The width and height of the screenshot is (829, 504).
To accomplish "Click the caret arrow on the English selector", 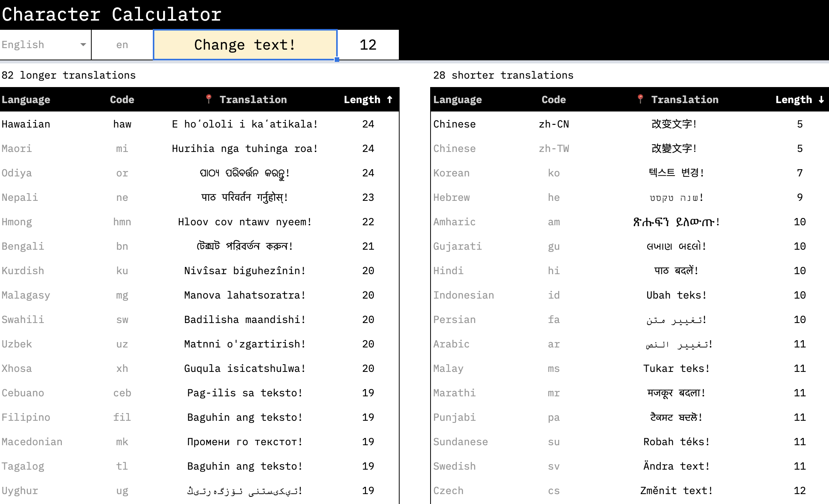I will 83,44.
